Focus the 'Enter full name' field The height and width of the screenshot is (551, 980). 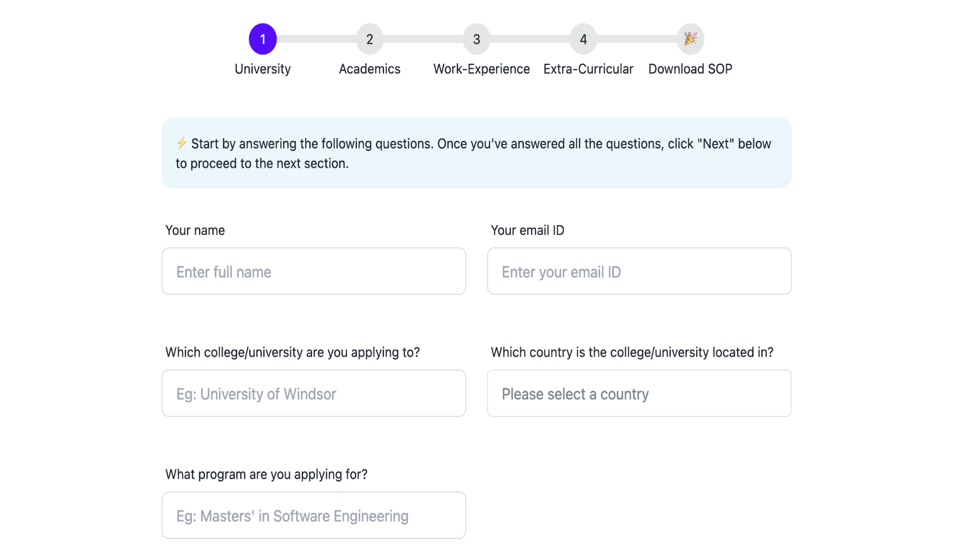[313, 271]
